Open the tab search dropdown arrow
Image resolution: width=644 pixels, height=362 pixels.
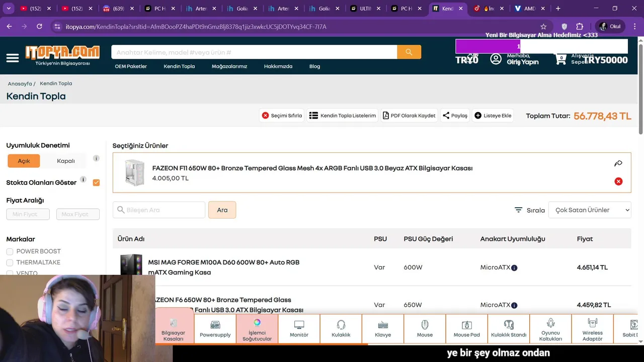point(8,9)
